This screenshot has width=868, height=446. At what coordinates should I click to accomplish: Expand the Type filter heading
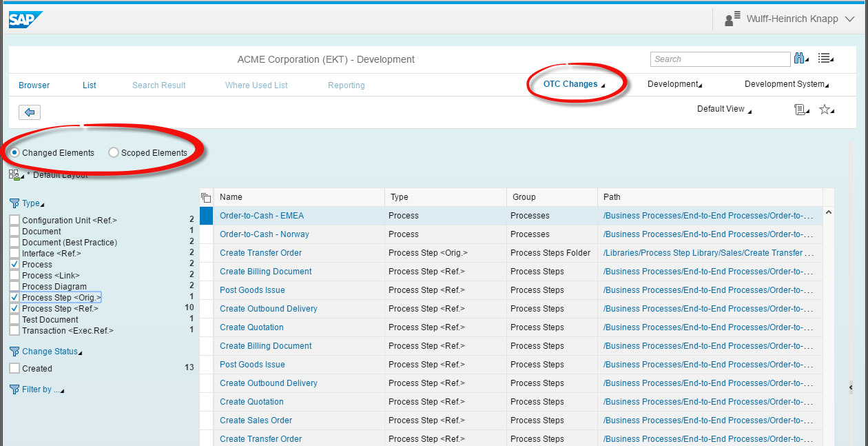(x=33, y=203)
